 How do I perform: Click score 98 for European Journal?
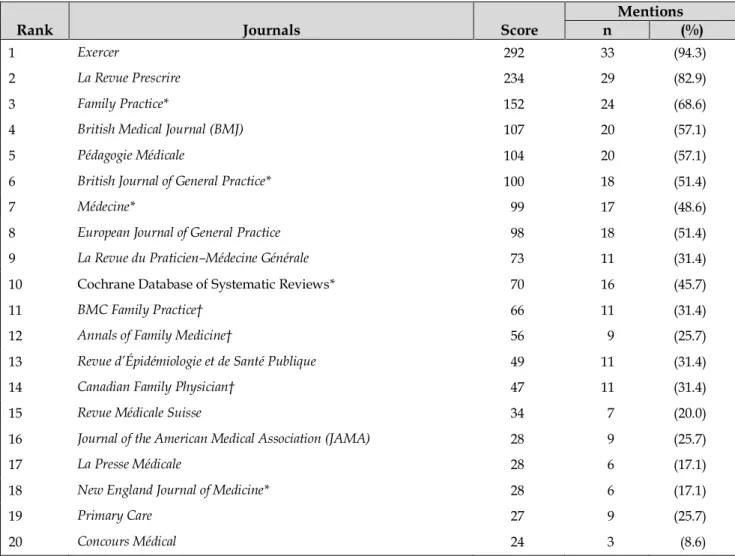point(517,233)
